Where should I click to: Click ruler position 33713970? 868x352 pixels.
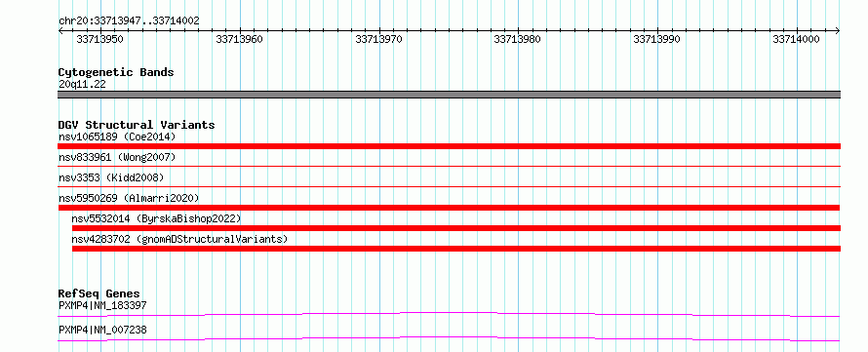(x=378, y=39)
